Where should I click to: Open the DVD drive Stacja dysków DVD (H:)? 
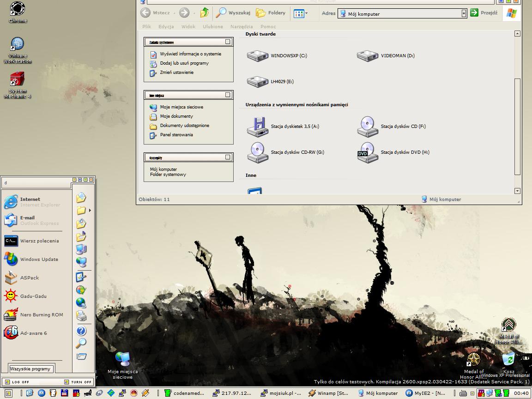point(368,152)
